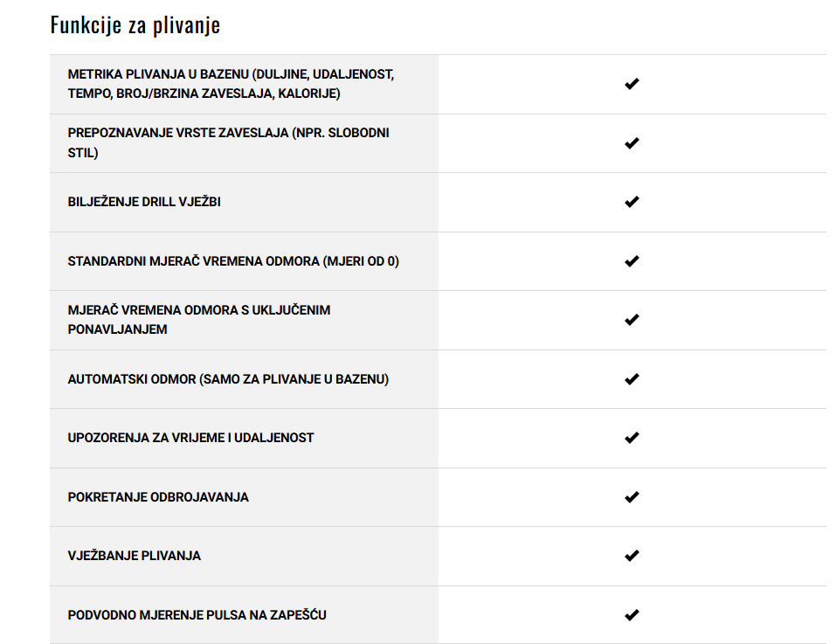Click checkmark for Mjerač vremena odmora s ponavljanjem
Screen dimensions: 836x644
[632, 320]
